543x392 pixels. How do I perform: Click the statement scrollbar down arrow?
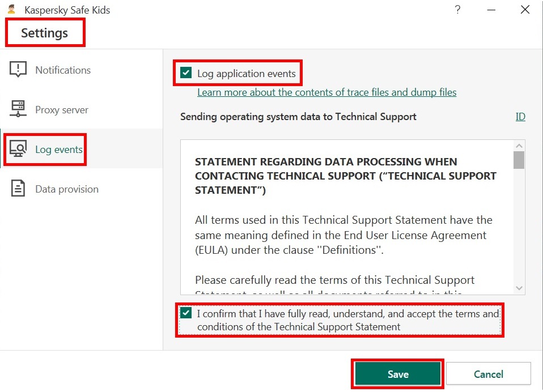click(x=519, y=288)
